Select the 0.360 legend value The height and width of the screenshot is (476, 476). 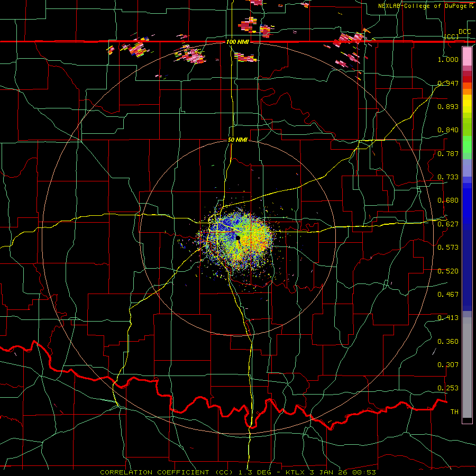[448, 342]
